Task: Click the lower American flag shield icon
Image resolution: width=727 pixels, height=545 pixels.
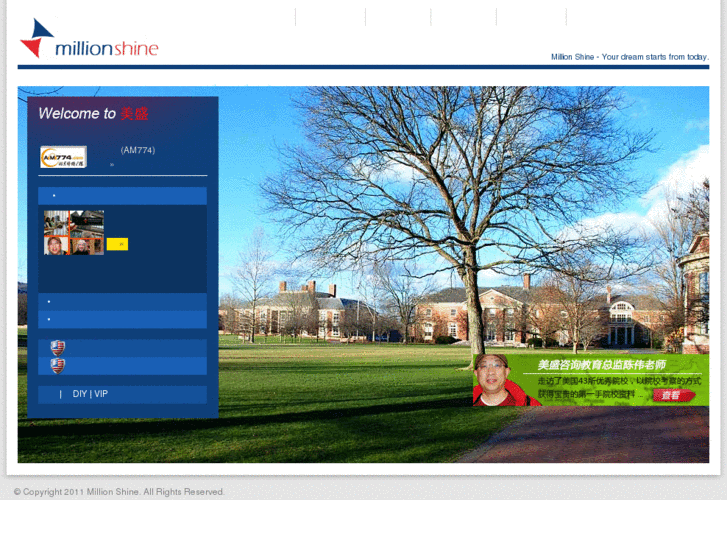Action: click(57, 366)
